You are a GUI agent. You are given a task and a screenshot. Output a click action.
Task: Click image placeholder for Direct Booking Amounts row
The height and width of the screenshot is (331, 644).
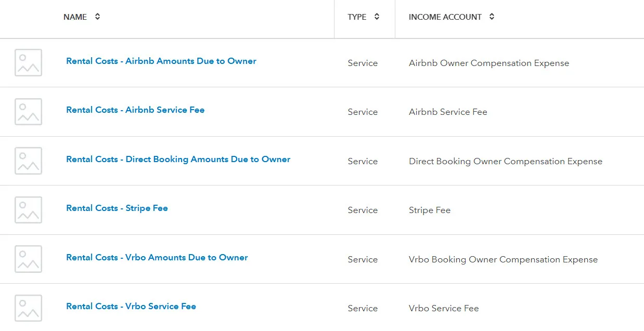coord(28,161)
